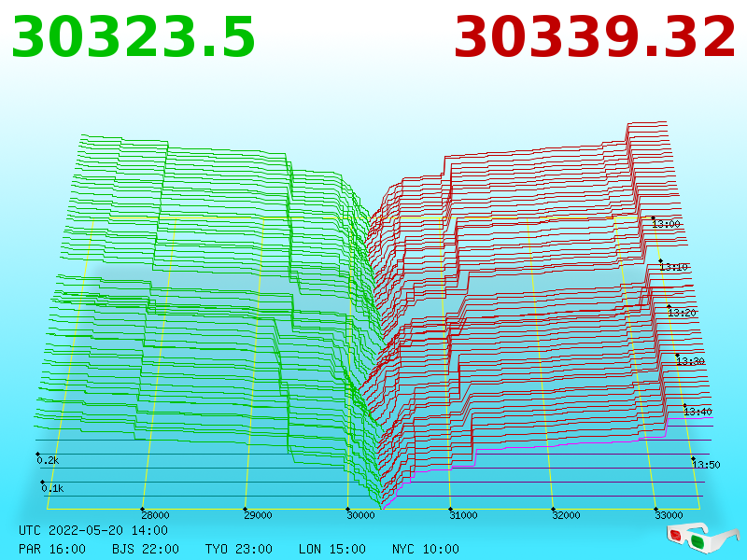
Task: Click the 13:20 time axis marker
Action: pos(683,313)
